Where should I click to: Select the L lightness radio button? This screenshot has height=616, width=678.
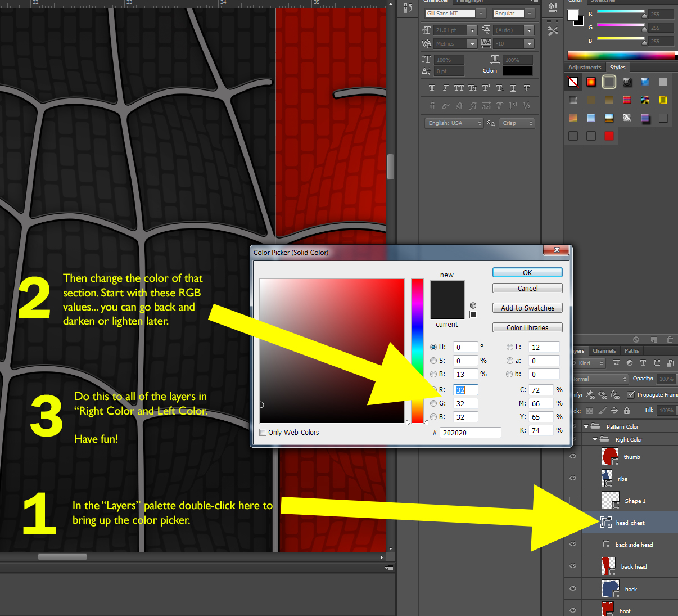click(510, 347)
